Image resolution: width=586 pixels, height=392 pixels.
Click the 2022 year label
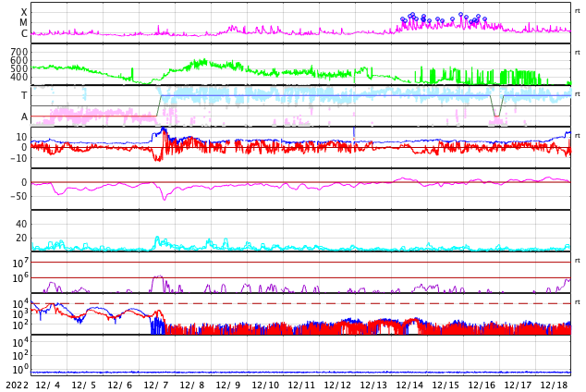pos(18,386)
